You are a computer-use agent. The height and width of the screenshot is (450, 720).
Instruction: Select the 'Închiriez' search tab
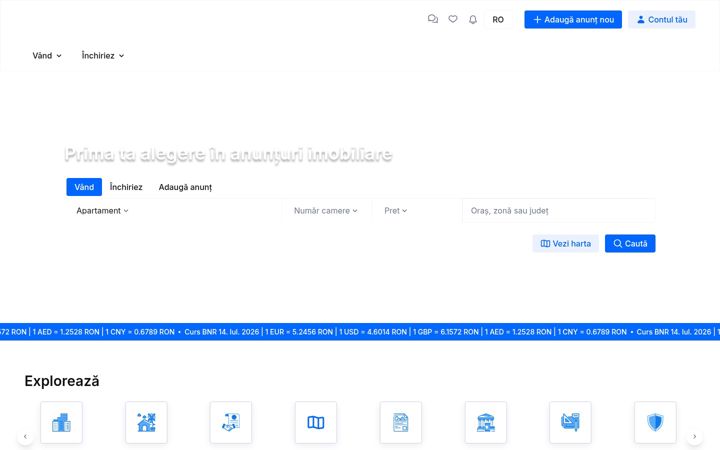click(126, 187)
